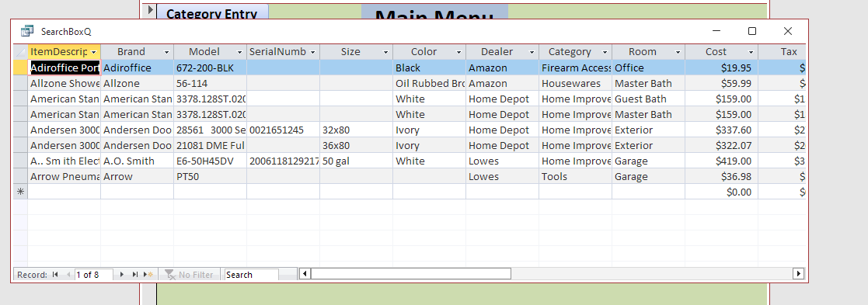Select the new record row selector asterisk
Viewport: 868px width, 305px height.
point(20,192)
